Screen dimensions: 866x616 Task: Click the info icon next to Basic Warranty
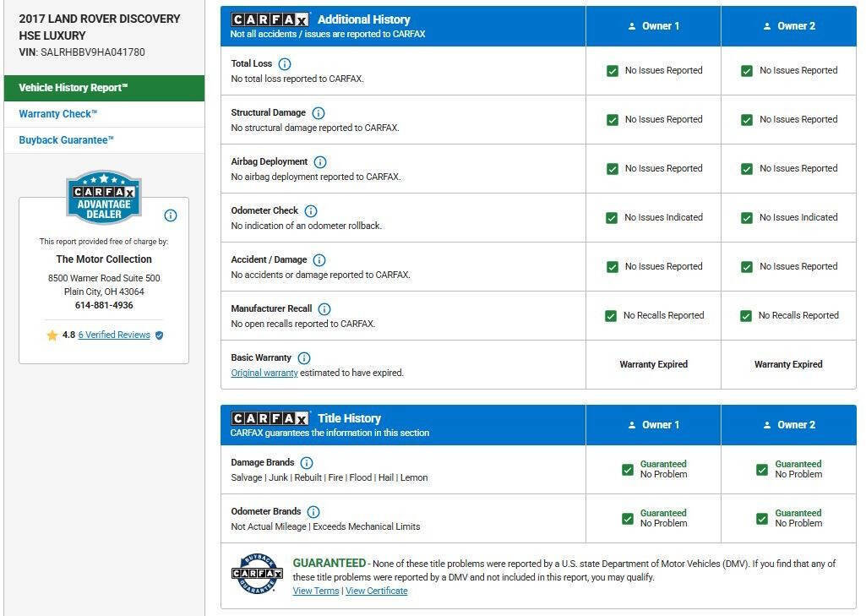304,358
